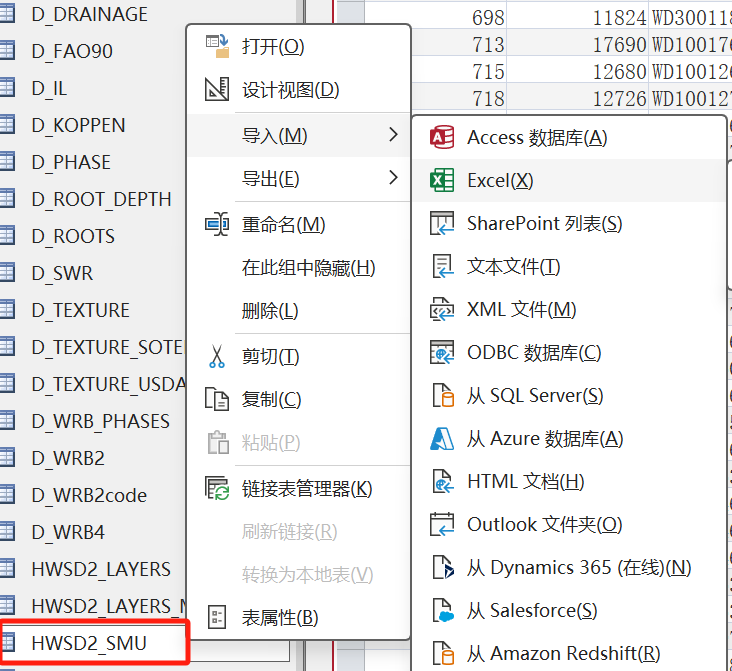This screenshot has width=732, height=671.
Task: Choose 重命名(M) in context menu
Action: point(298,225)
